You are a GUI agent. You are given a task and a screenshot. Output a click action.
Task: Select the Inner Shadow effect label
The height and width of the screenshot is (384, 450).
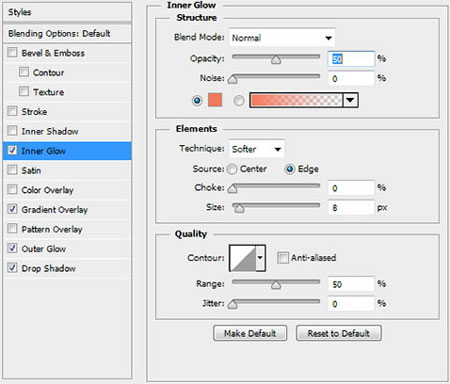pyautogui.click(x=50, y=131)
